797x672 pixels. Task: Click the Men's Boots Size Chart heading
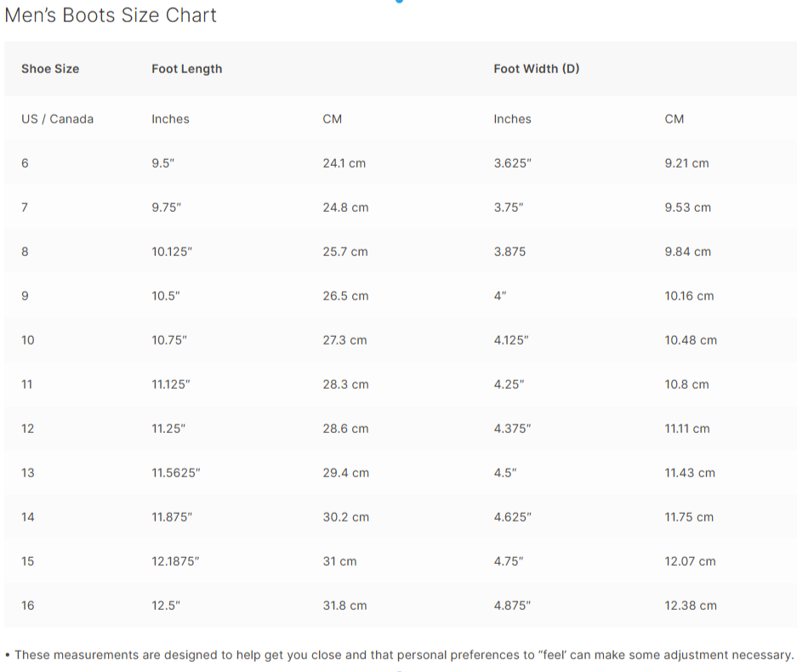click(x=111, y=15)
